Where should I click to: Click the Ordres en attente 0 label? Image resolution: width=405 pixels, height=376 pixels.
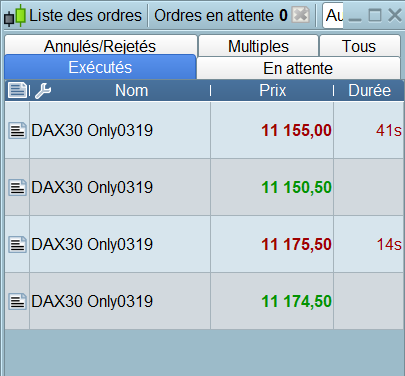(x=221, y=15)
